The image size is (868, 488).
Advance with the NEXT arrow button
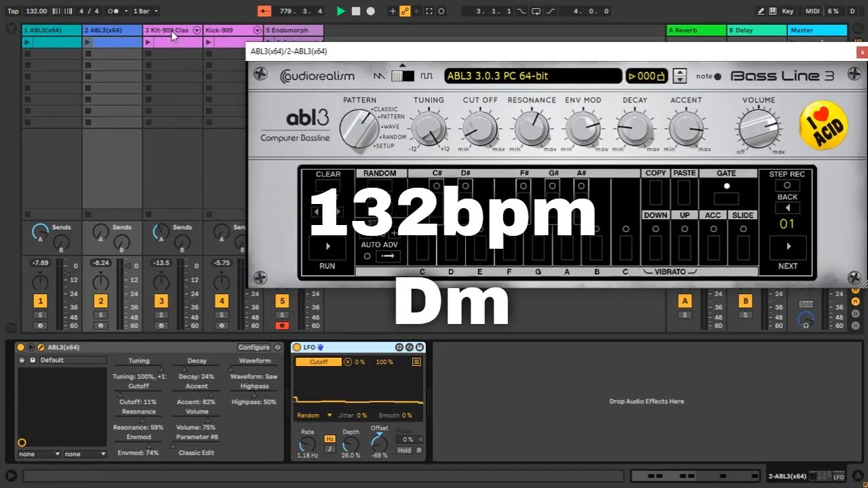[787, 247]
